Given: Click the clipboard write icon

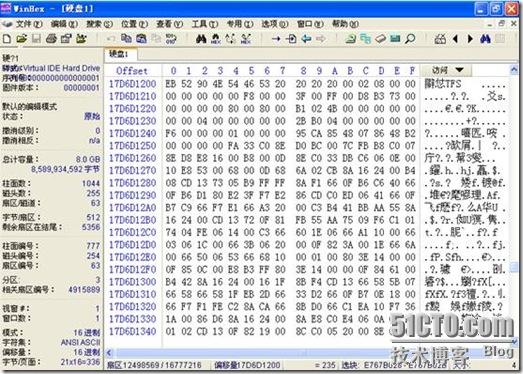Looking at the screenshot, I should coord(141,39).
